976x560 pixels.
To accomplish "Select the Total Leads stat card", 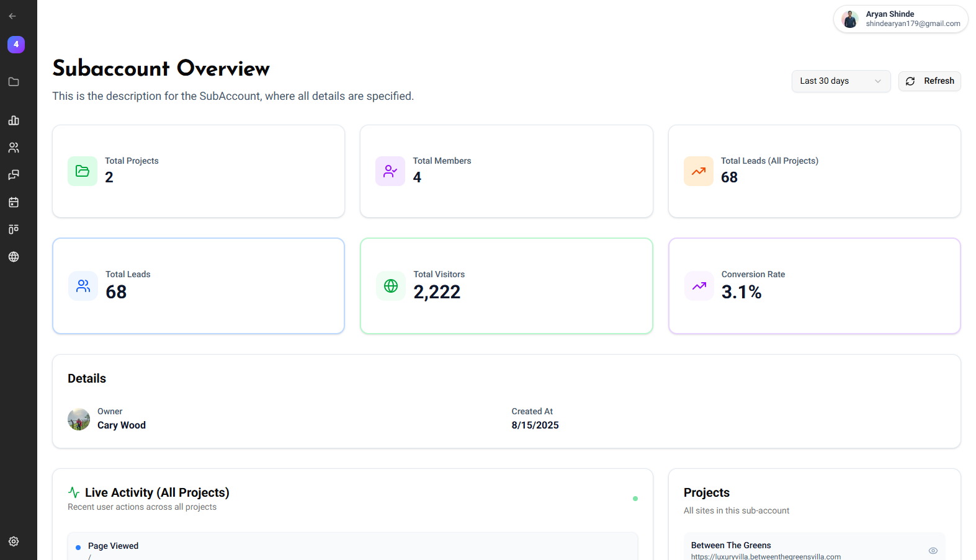I will [199, 286].
